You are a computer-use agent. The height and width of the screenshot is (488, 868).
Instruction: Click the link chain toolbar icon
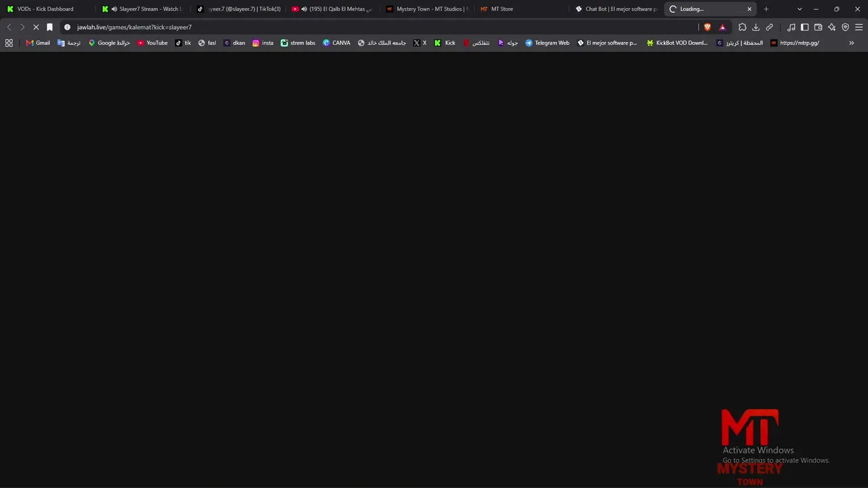[769, 27]
